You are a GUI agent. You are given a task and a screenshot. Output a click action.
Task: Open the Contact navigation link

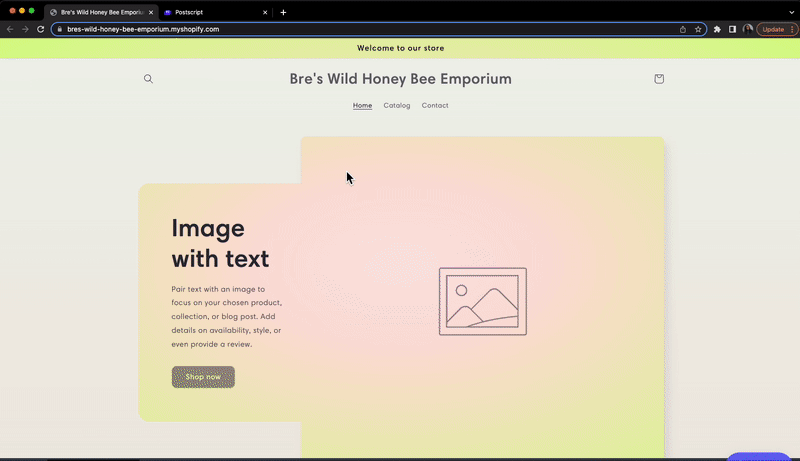435,106
